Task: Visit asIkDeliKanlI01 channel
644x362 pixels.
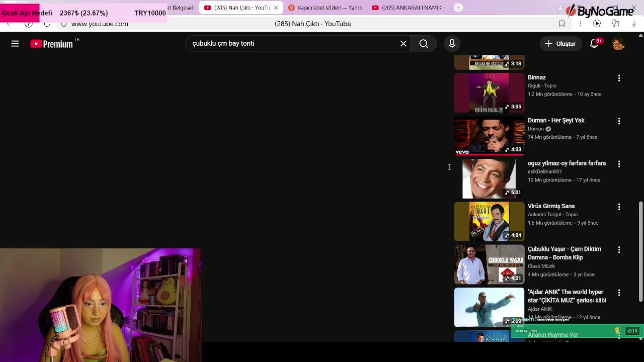Action: pos(545,171)
